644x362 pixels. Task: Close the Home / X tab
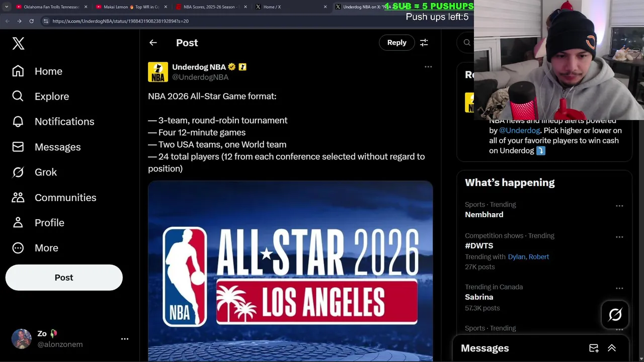(325, 7)
